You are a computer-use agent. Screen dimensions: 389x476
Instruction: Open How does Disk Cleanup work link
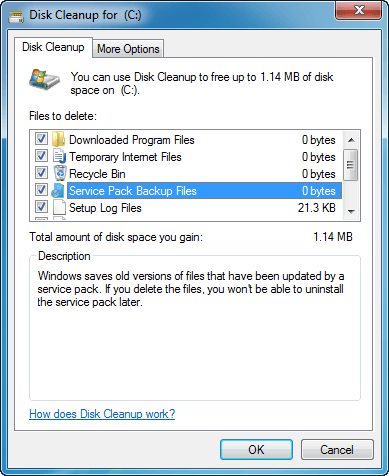click(x=102, y=414)
